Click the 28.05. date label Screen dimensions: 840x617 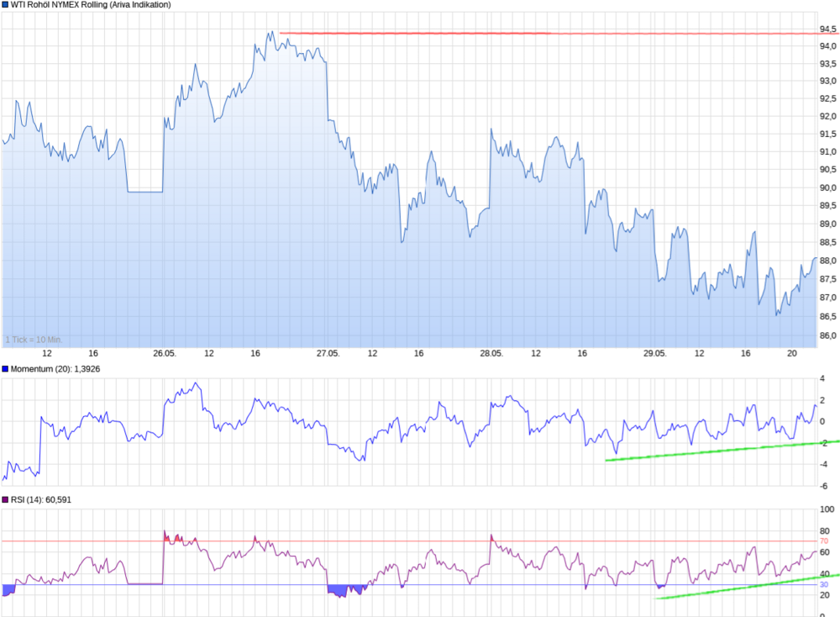[x=491, y=353]
